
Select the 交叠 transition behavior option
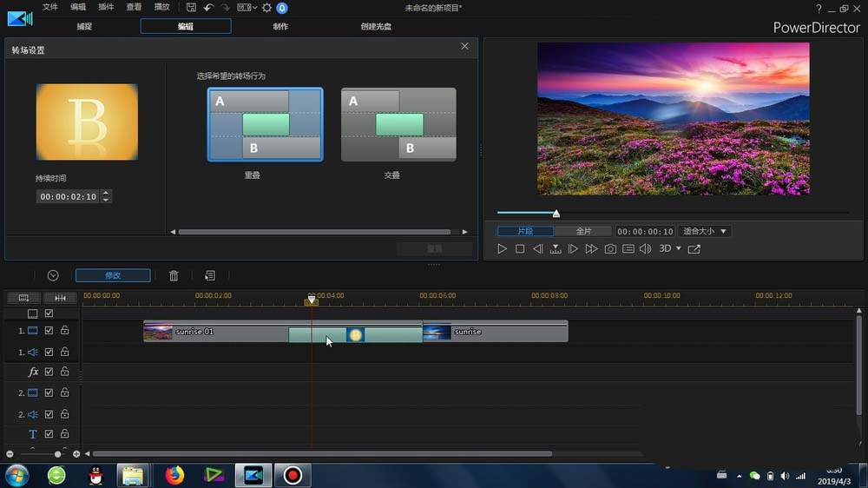(398, 125)
